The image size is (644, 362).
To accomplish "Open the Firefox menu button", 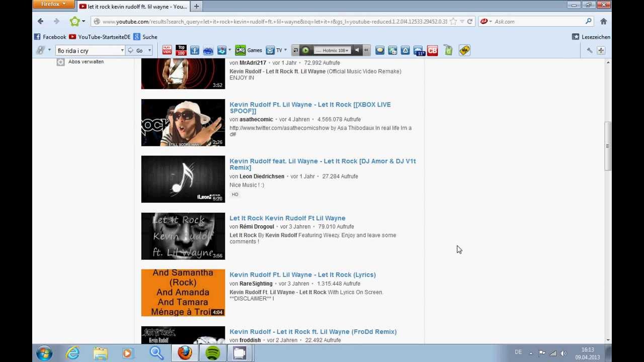I will 53,5.
